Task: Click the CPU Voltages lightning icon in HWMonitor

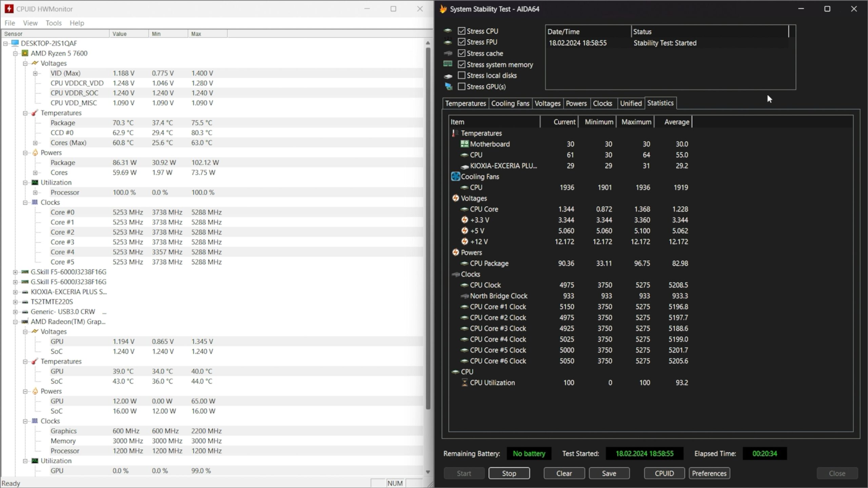Action: [35, 63]
